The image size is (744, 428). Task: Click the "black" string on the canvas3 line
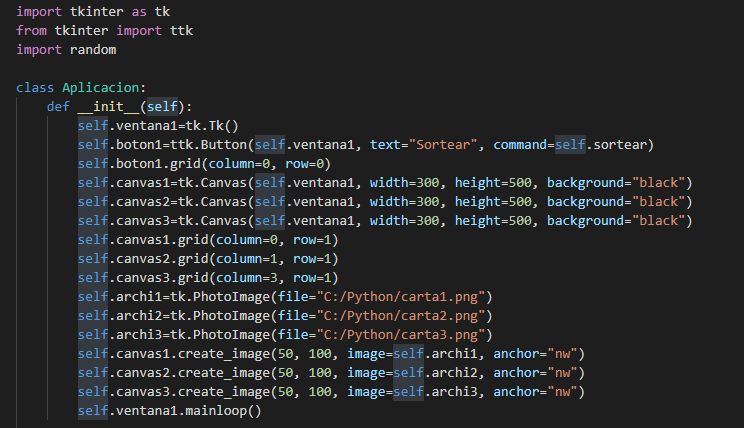click(x=659, y=221)
